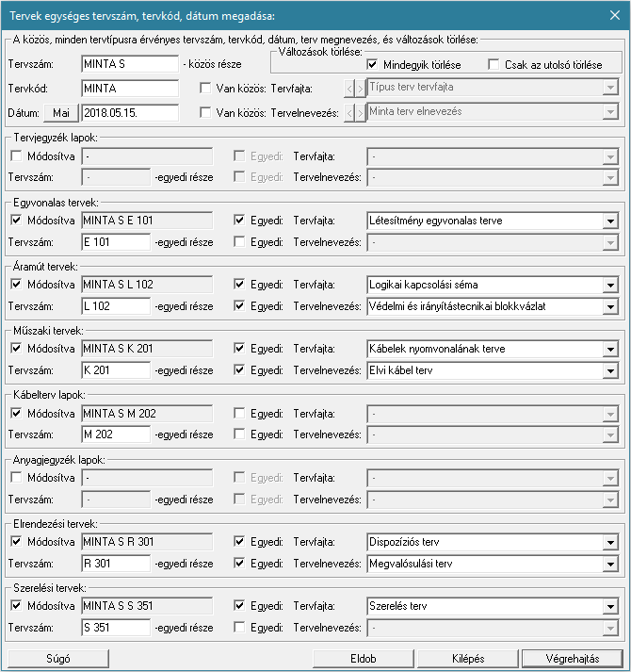Toggle Módosítva in Műszaki tervek
Viewport: 631px width, 672px height.
pos(16,349)
